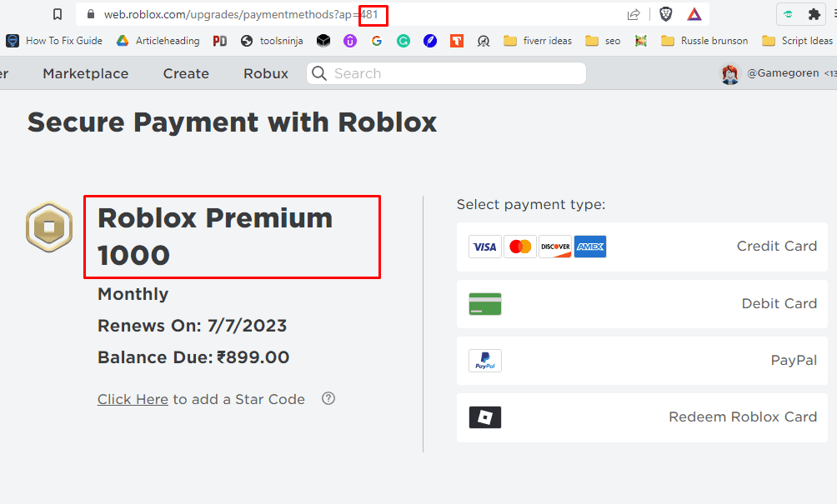
Task: Click the bookmark icon beside the address bar
Action: 58,14
